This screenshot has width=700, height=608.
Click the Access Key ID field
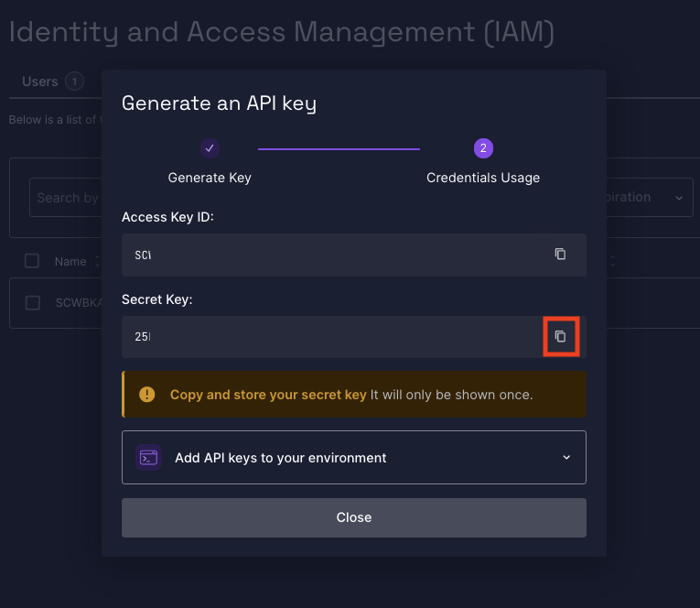point(353,255)
